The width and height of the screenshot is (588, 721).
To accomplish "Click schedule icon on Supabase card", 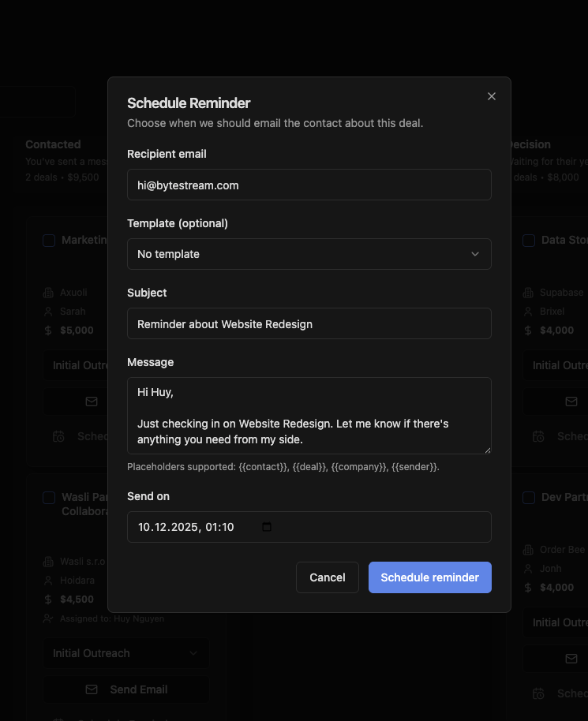I will (x=538, y=436).
